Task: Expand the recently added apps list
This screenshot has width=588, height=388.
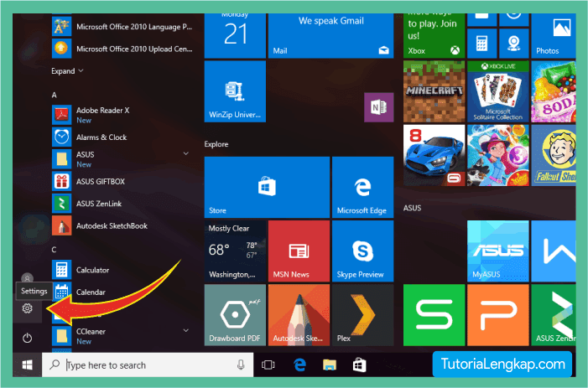Action: pyautogui.click(x=67, y=70)
